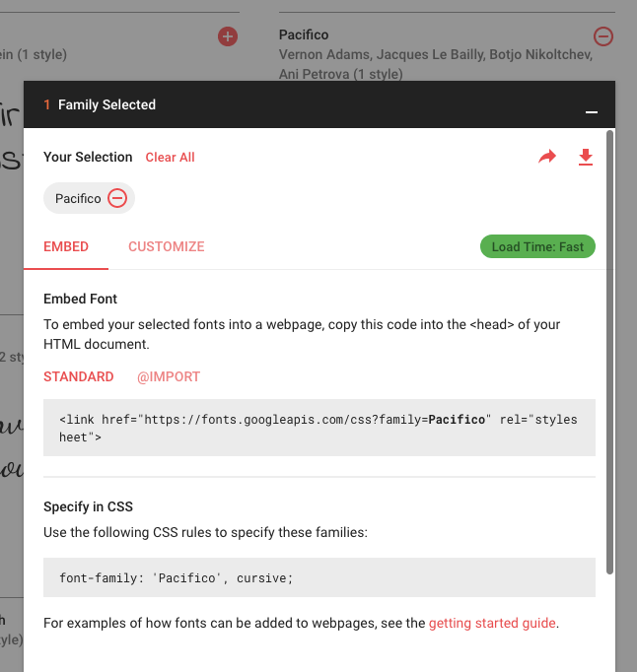Click the drawer's vertical scrollbar

609,352
